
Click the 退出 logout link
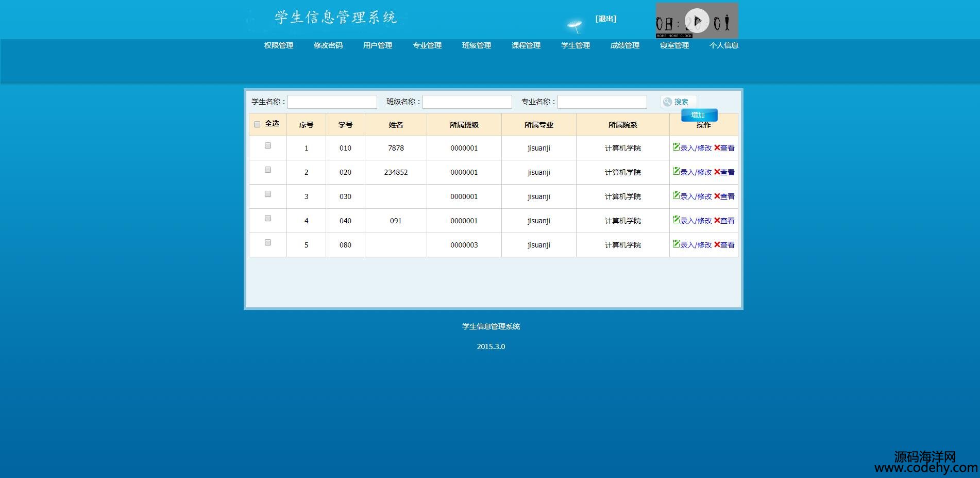click(605, 19)
